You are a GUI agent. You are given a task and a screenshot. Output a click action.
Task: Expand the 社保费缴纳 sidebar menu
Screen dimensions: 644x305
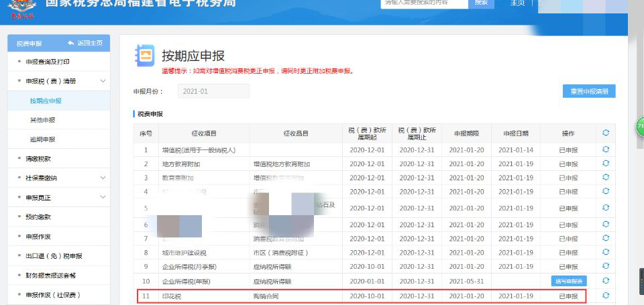click(x=103, y=178)
